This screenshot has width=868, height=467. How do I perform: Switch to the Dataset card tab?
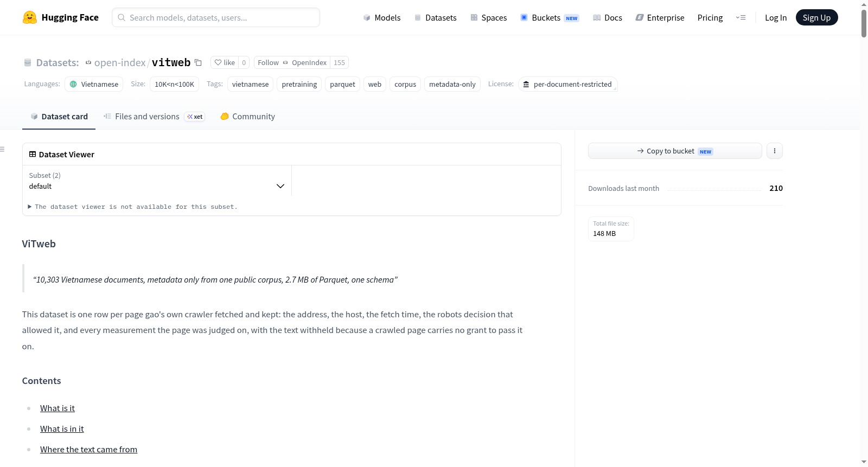(59, 117)
